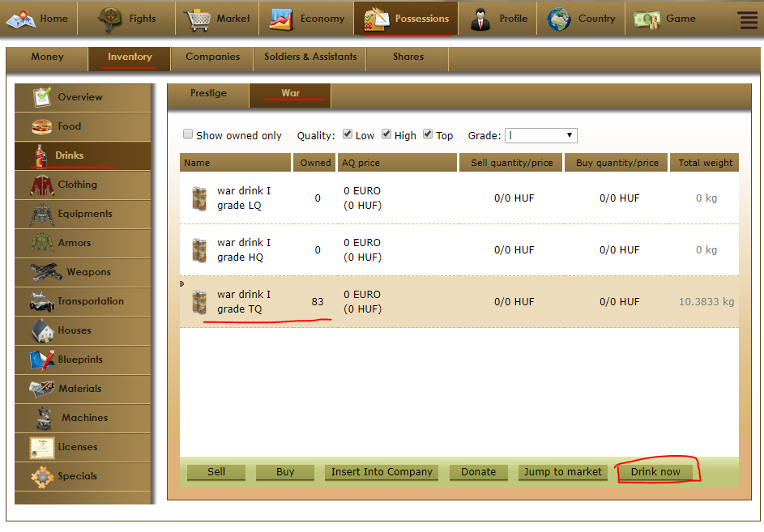Screen dimensions: 764x532
Task: Click the Houses icon in sidebar
Action: click(x=42, y=331)
